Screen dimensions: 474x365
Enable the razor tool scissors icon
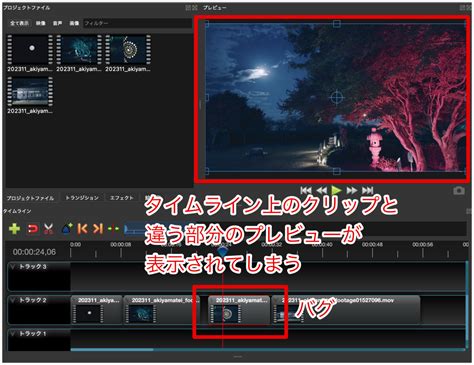coord(49,229)
